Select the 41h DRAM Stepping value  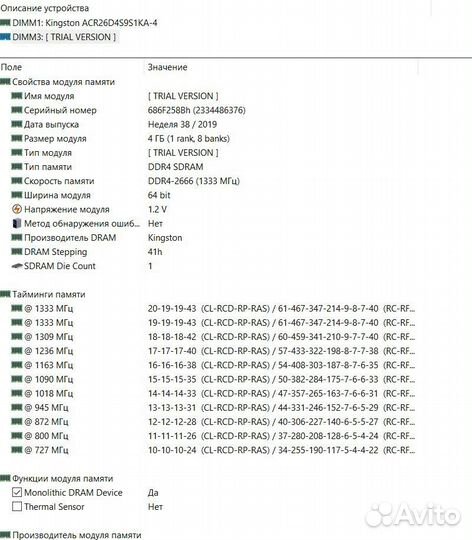[x=155, y=252]
